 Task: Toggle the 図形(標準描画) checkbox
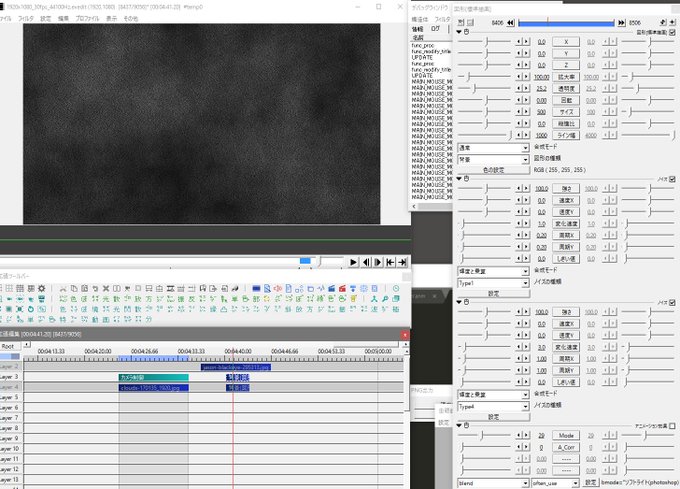click(x=672, y=33)
